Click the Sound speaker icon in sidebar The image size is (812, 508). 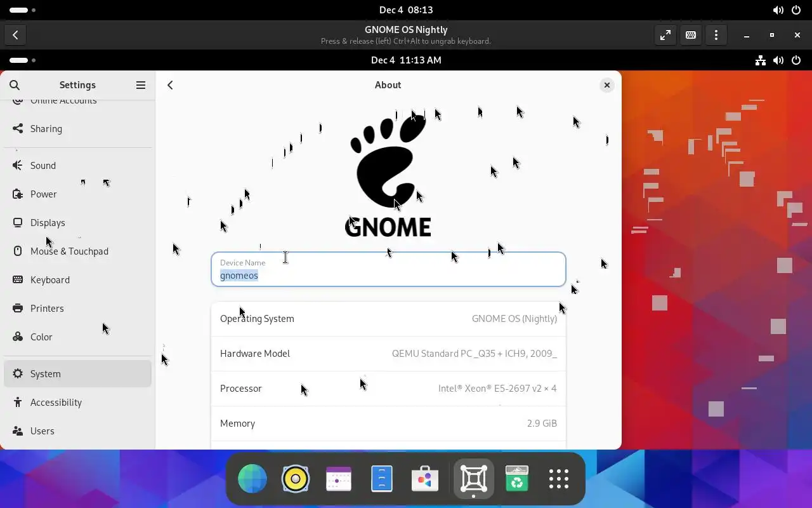click(18, 165)
